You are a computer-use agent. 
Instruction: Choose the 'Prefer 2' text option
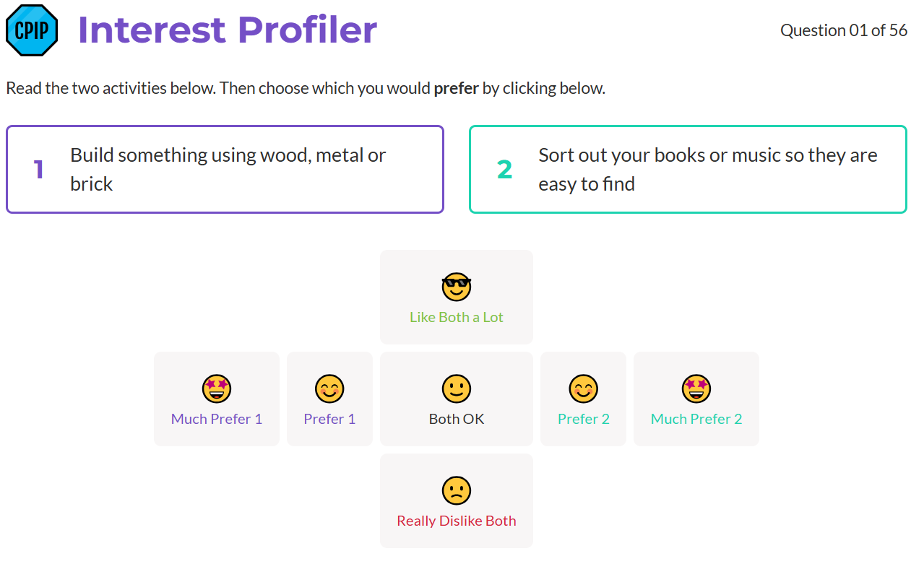(x=584, y=419)
